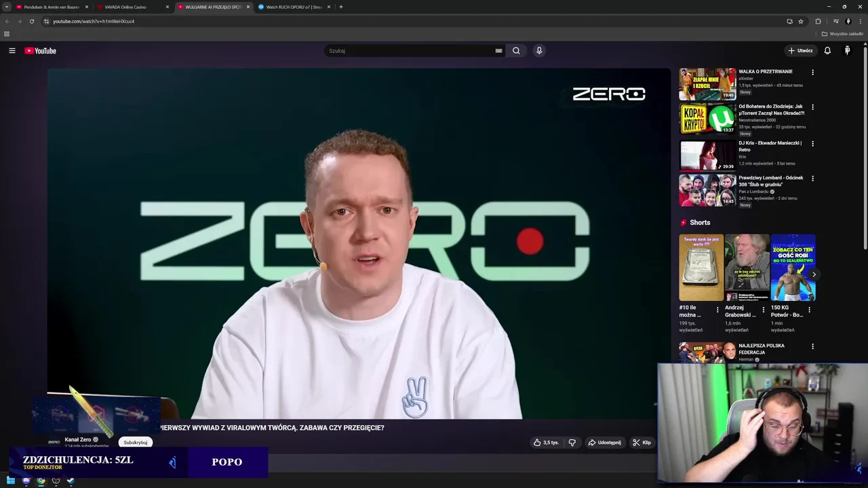Open more options for Prawdziwy Lombard video
This screenshot has height=488, width=868.
tap(812, 179)
